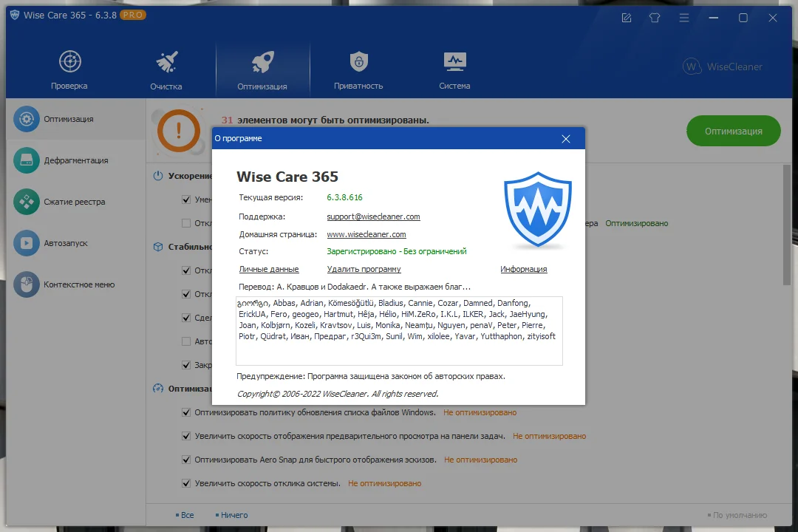Open the hamburger menu in title bar
Image resolution: width=798 pixels, height=532 pixels.
684,18
